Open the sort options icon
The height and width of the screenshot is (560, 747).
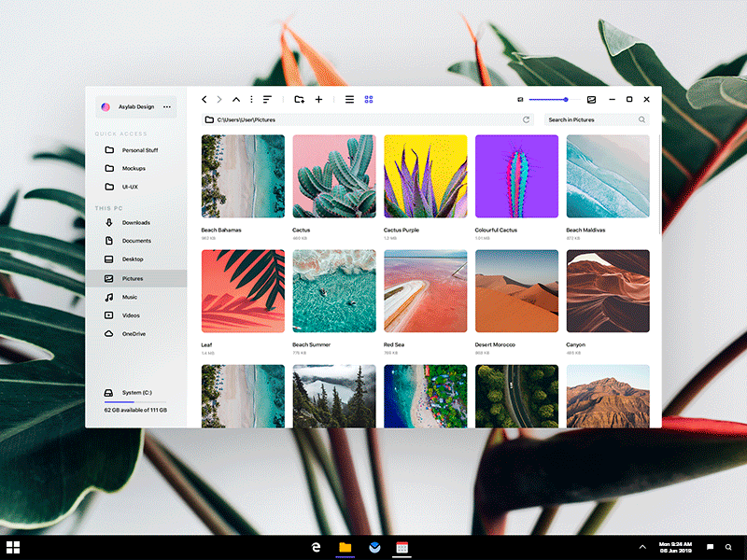click(x=269, y=99)
